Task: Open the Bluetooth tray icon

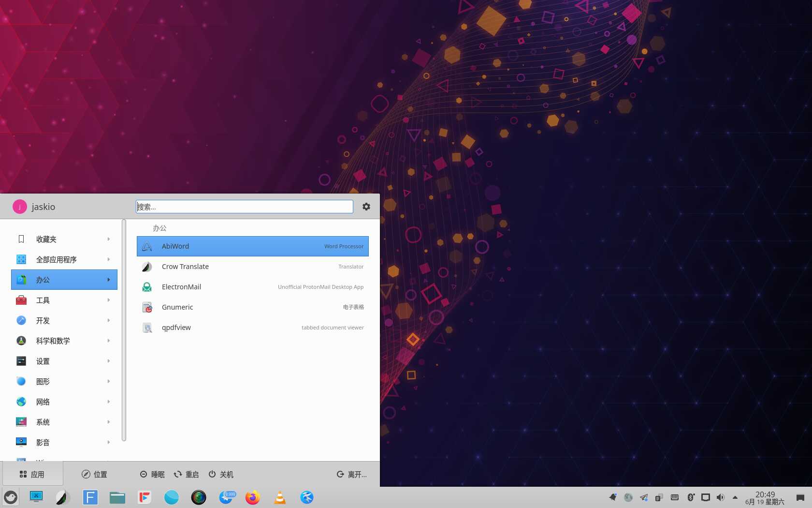Action: 691,497
